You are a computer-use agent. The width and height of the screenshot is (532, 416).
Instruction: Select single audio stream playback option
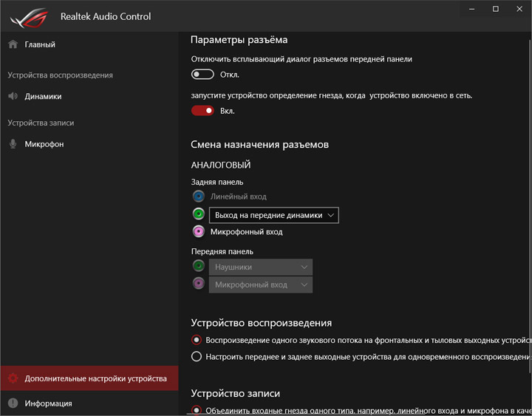coord(197,341)
